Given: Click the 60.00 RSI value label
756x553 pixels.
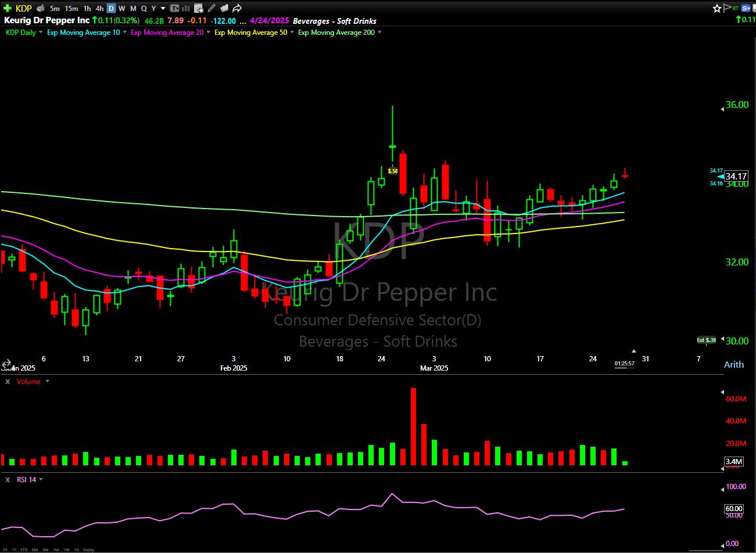Looking at the screenshot, I should pyautogui.click(x=734, y=508).
